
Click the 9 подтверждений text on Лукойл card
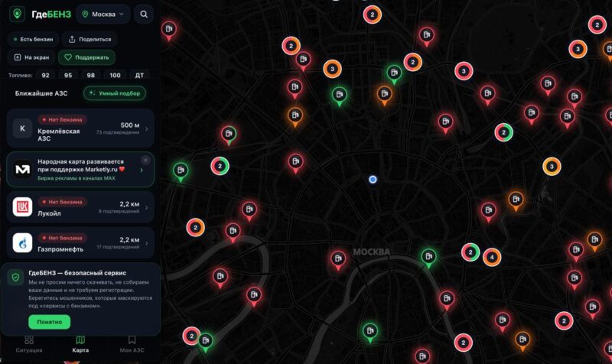coord(119,211)
